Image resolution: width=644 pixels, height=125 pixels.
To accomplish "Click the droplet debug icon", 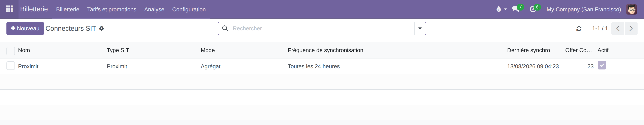I will [x=498, y=9].
